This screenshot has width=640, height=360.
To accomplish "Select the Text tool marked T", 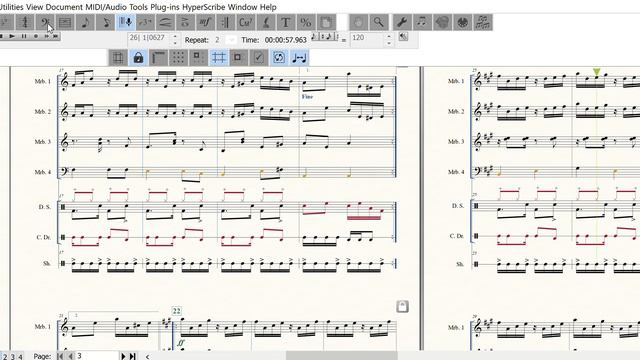I will [285, 22].
